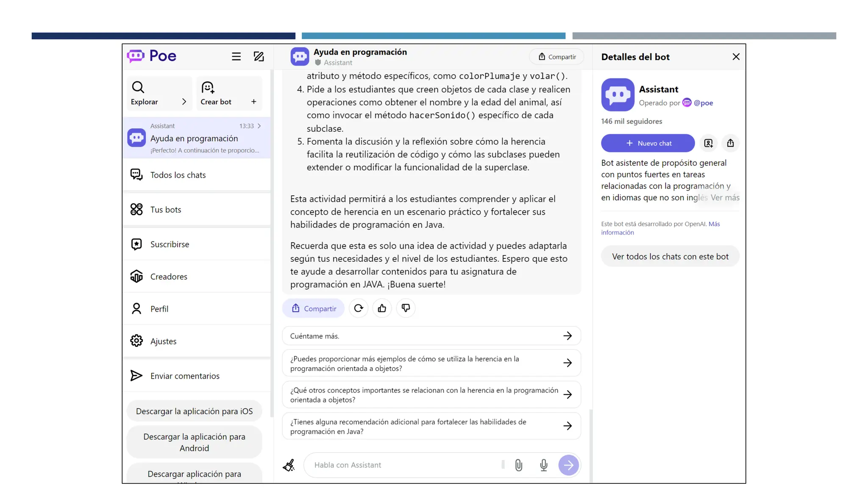The width and height of the screenshot is (868, 488).
Task: Click the new chat compose icon
Action: click(259, 56)
